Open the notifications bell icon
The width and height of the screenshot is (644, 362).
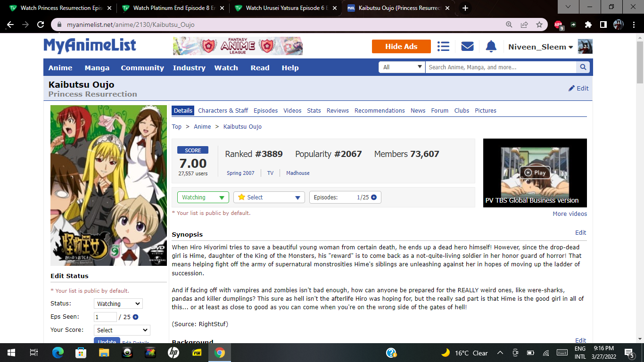click(491, 46)
